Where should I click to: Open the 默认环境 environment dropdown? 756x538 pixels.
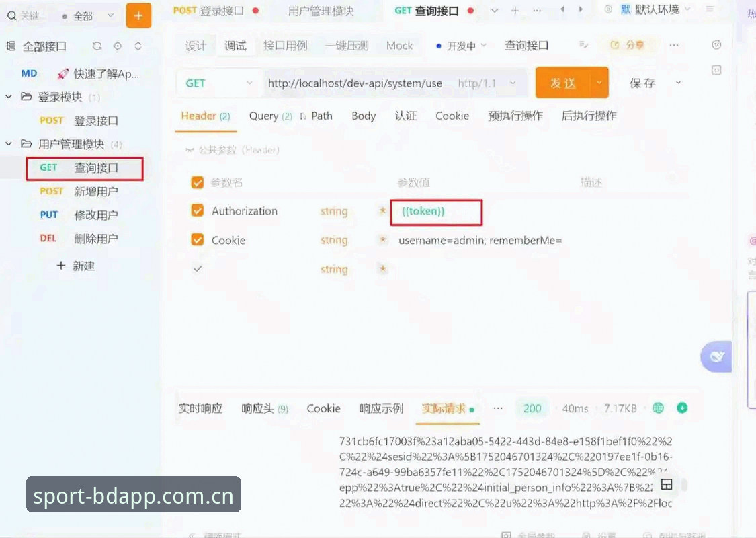(x=656, y=9)
